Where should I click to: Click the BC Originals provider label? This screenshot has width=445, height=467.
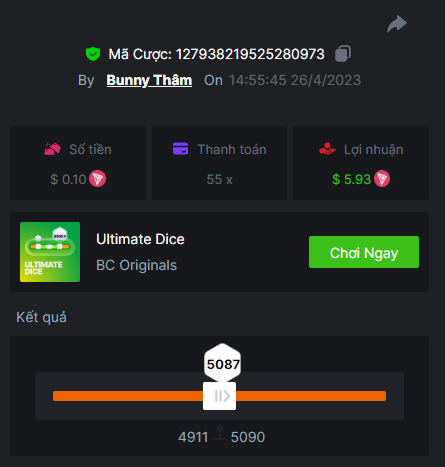click(x=136, y=265)
